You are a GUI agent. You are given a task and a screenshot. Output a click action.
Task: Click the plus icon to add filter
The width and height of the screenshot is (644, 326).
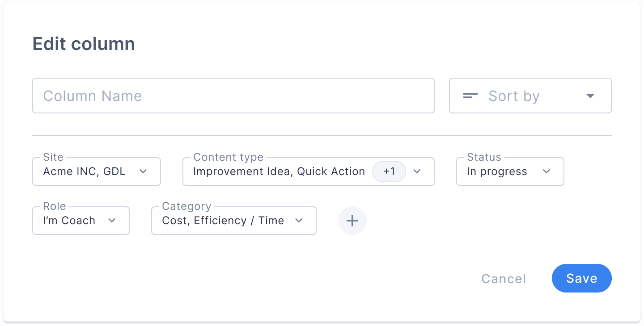(x=352, y=221)
